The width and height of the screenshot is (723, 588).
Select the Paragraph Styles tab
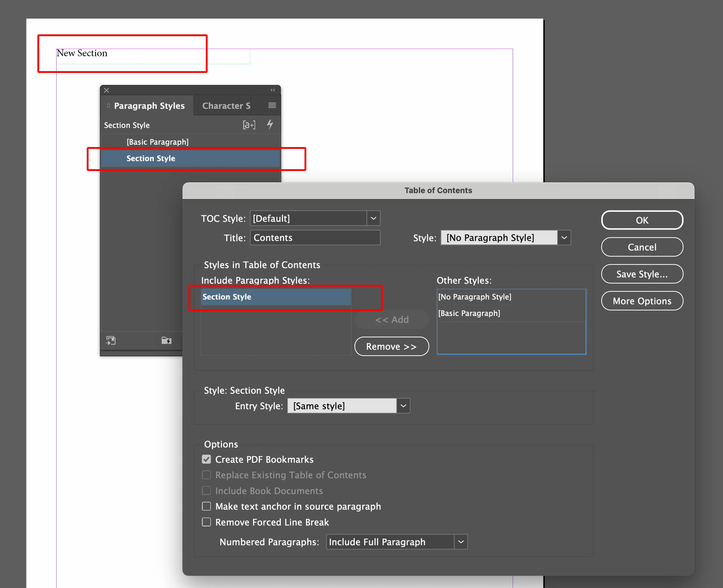[x=149, y=106]
